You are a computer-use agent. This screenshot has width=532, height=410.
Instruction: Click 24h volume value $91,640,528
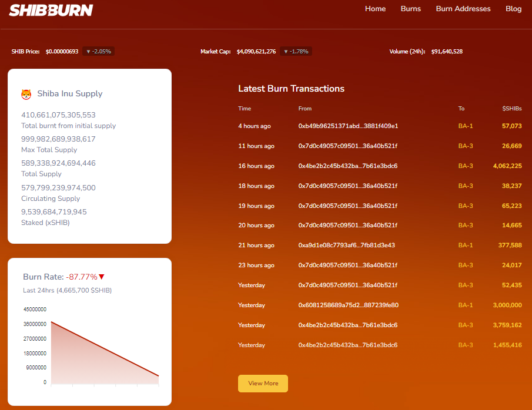tap(447, 52)
